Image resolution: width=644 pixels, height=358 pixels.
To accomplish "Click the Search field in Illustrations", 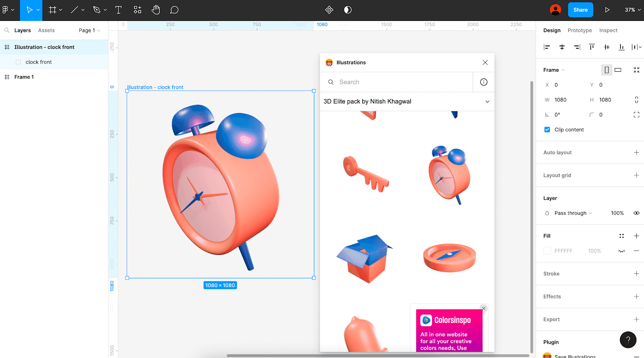I will [396, 82].
